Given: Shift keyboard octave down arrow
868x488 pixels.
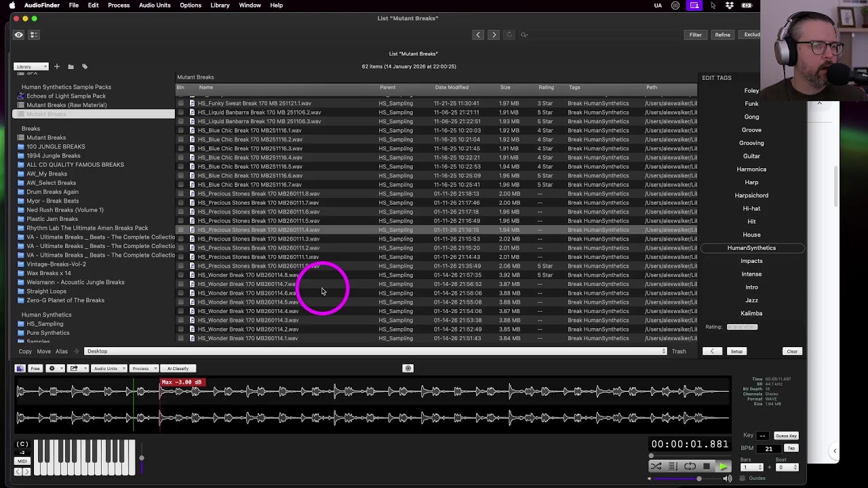Looking at the screenshot, I should point(18,472).
